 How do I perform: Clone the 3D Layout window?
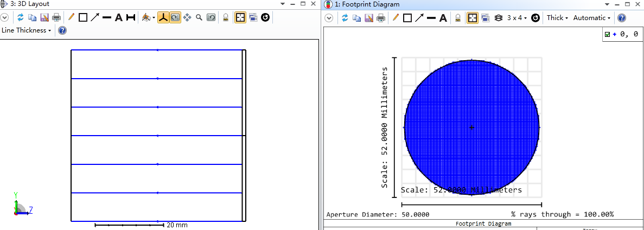click(253, 18)
